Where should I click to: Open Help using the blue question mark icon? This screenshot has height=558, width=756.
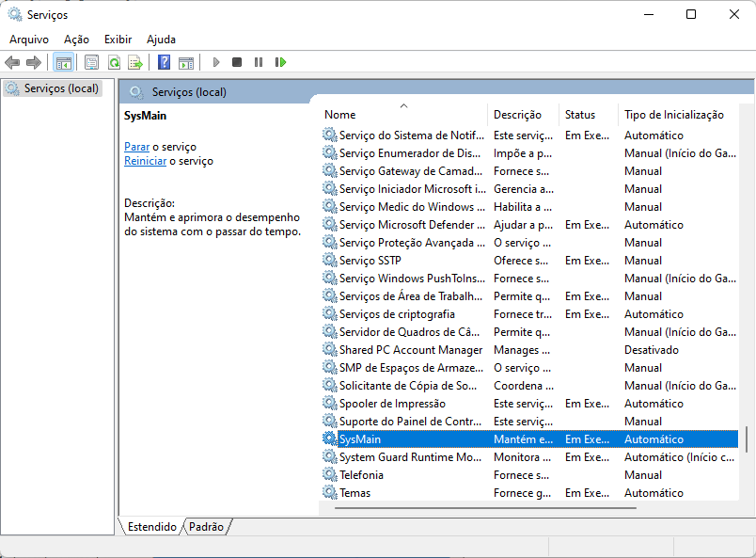click(162, 62)
